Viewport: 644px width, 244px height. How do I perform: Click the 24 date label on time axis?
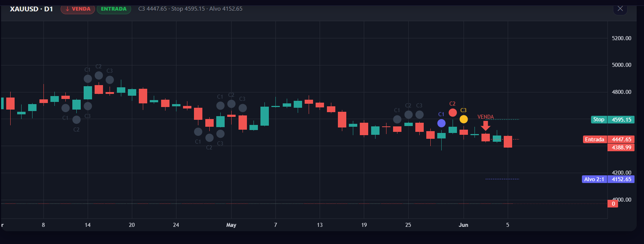176,225
